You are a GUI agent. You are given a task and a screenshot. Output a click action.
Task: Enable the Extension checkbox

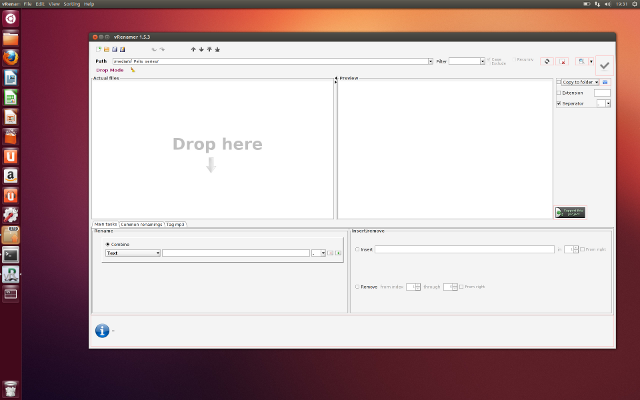559,92
